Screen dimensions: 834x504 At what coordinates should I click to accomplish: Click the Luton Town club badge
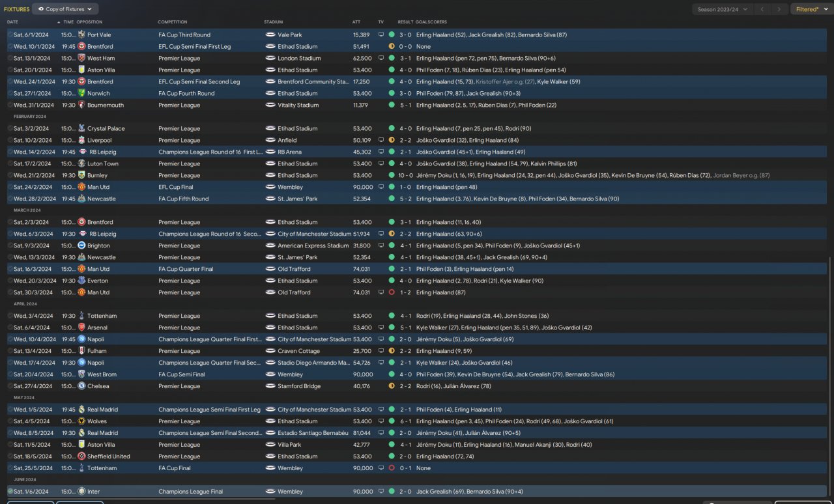click(x=81, y=163)
